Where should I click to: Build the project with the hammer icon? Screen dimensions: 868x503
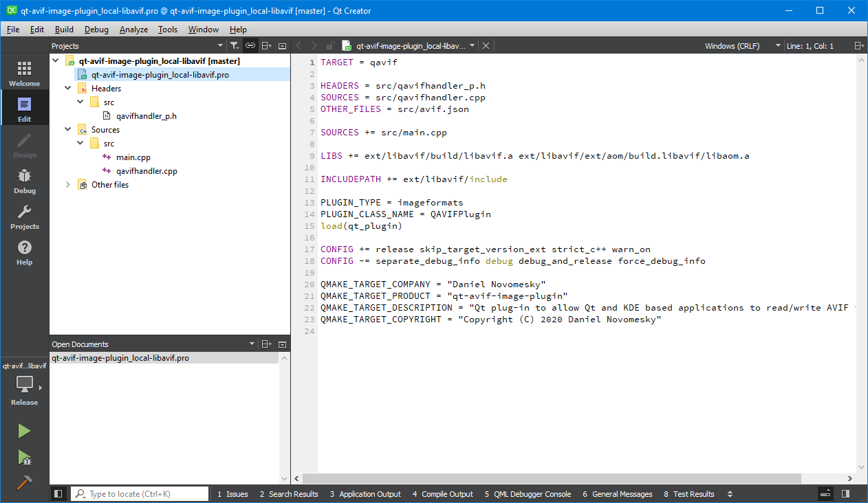coord(24,482)
